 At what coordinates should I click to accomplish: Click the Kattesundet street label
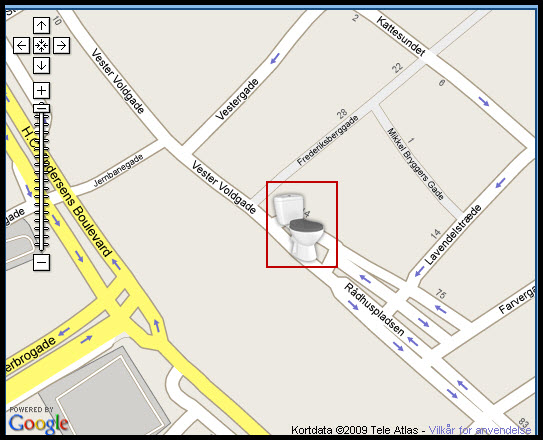[400, 36]
